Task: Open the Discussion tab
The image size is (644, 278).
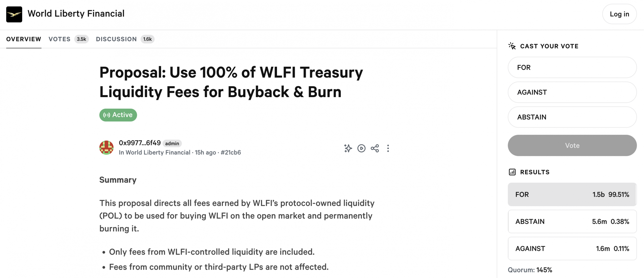Action: point(116,39)
